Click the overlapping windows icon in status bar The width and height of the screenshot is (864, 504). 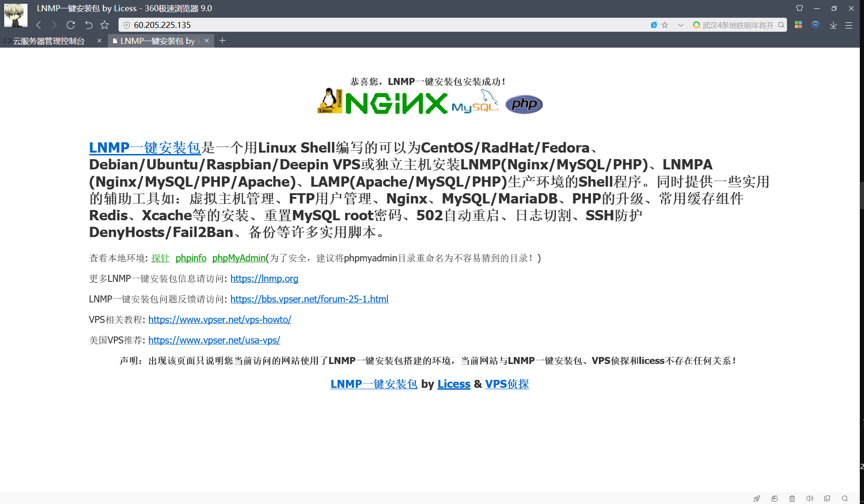pyautogui.click(x=827, y=498)
